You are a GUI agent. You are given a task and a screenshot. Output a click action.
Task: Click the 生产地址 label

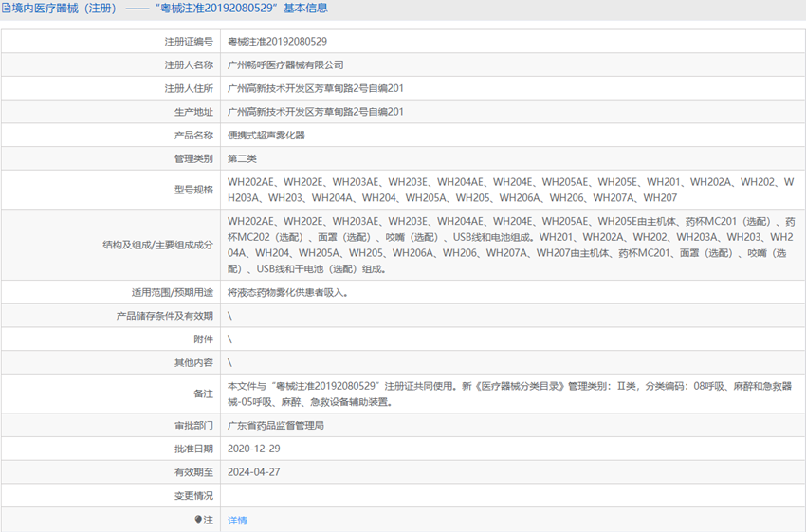(x=193, y=112)
